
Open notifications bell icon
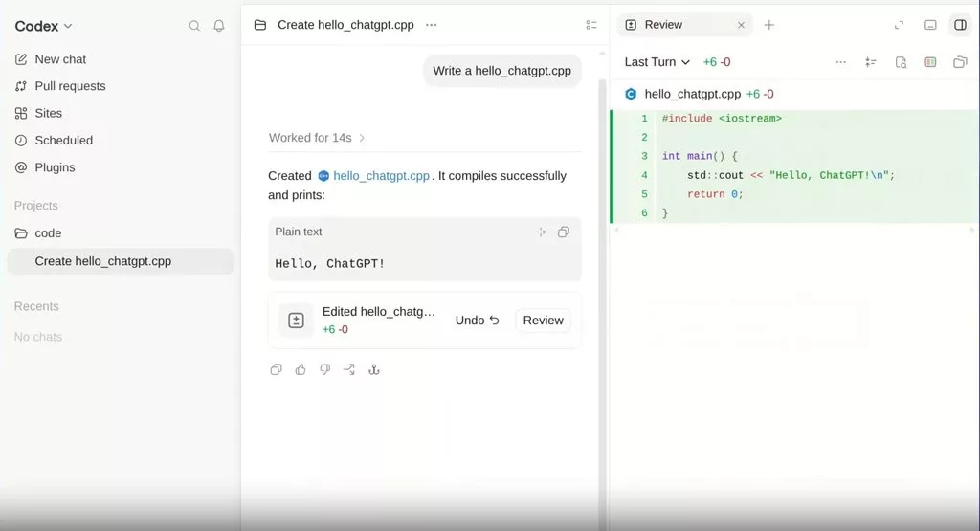pos(219,26)
